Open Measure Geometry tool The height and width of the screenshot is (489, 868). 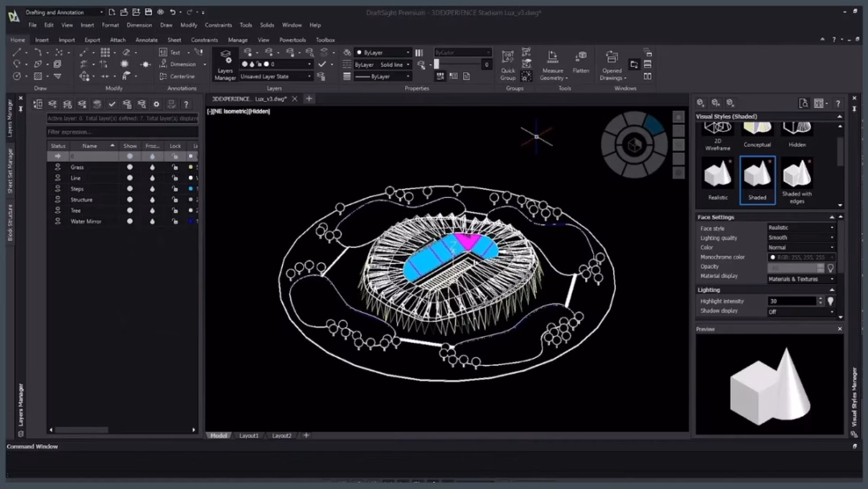[552, 65]
